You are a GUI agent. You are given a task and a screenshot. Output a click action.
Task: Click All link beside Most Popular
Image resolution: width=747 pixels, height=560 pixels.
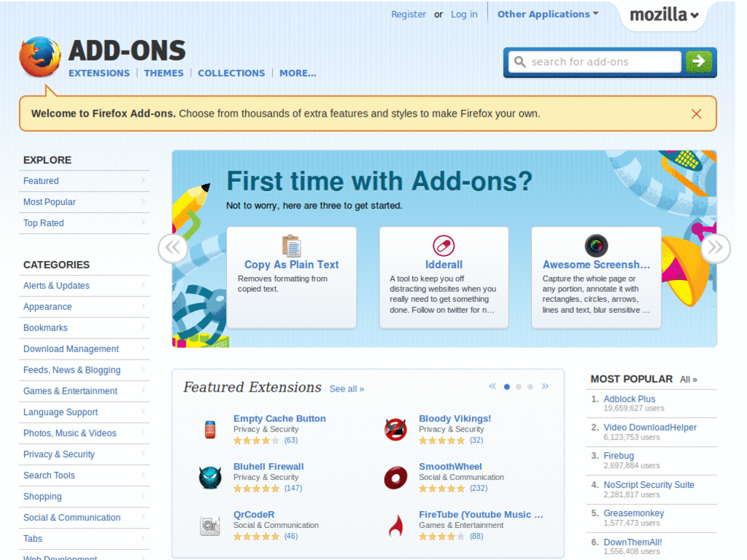click(x=688, y=379)
